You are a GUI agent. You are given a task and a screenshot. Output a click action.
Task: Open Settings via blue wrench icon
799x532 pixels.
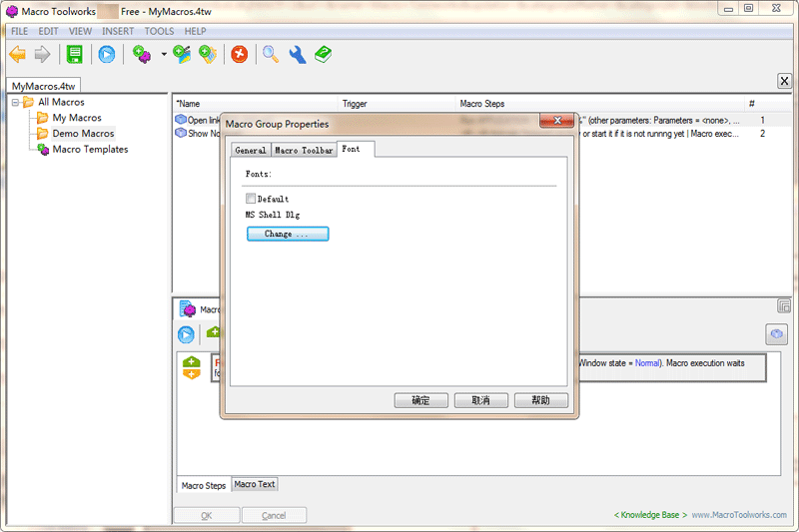[298, 54]
